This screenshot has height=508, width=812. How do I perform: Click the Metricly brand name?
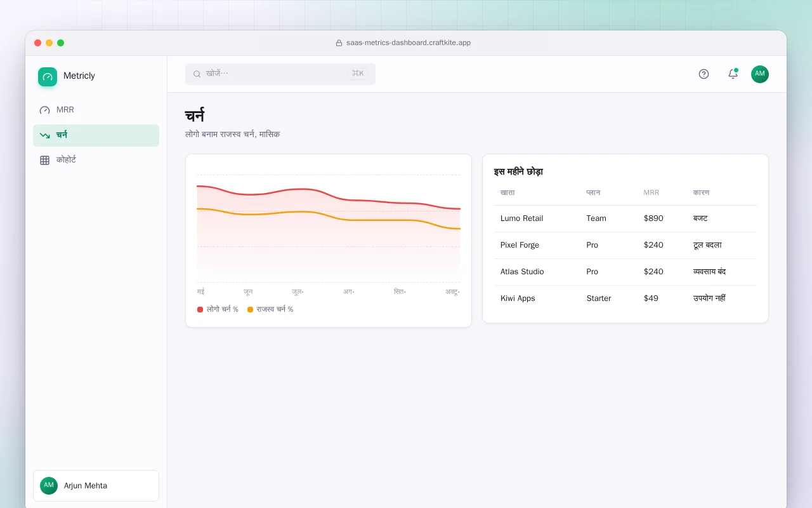79,76
